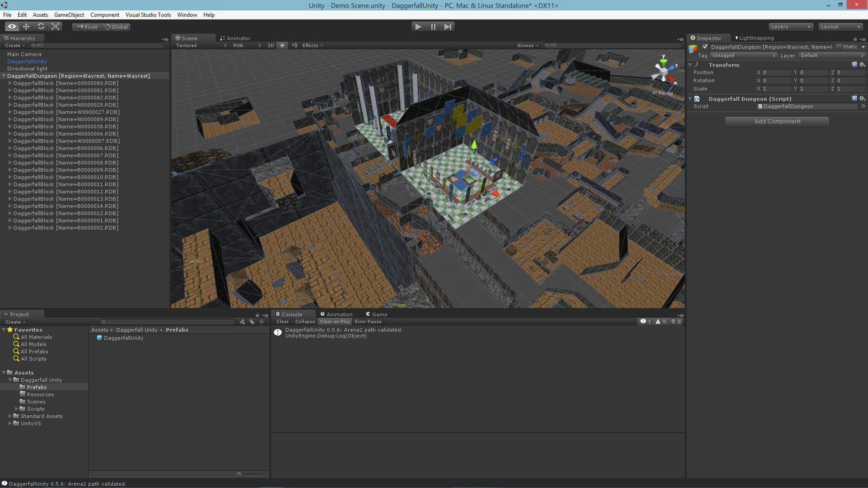Open the game object icon picker cube
This screenshot has width=868, height=488.
coord(693,48)
